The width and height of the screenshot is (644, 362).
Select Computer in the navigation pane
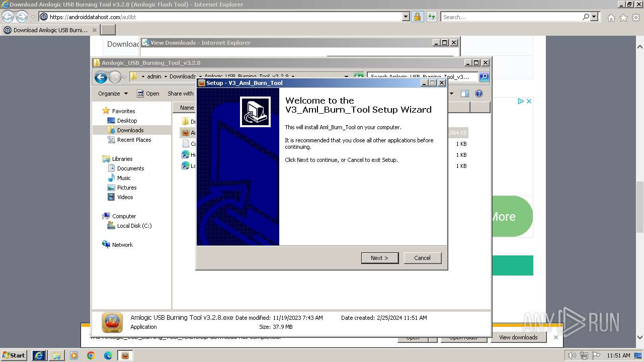point(124,216)
